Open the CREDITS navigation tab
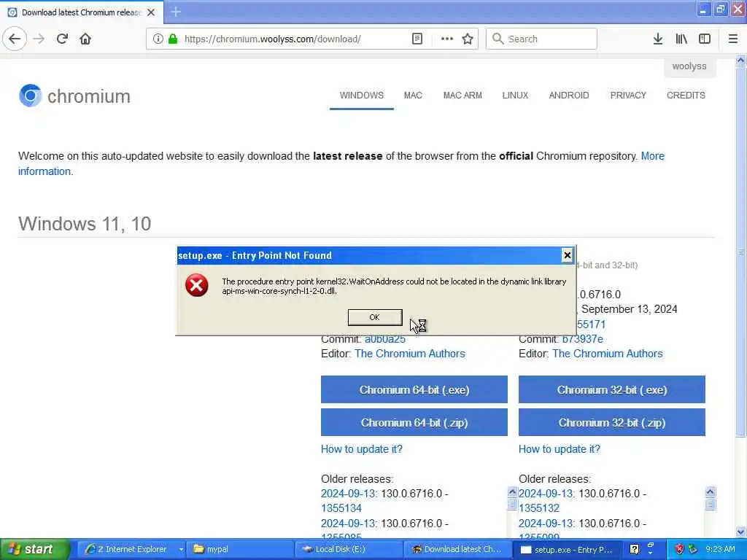This screenshot has width=747, height=560. coord(686,96)
